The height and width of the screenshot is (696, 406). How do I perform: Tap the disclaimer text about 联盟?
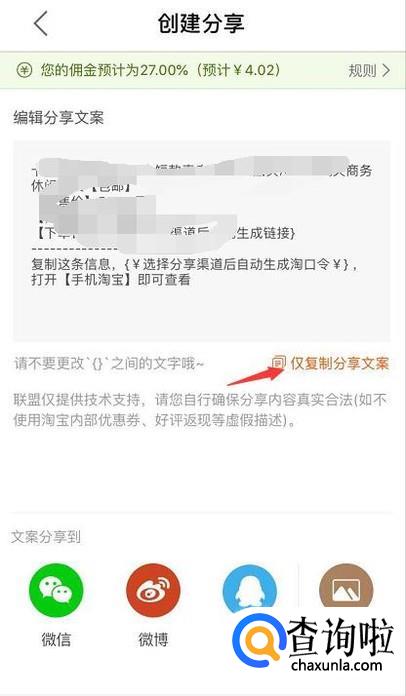point(200,410)
